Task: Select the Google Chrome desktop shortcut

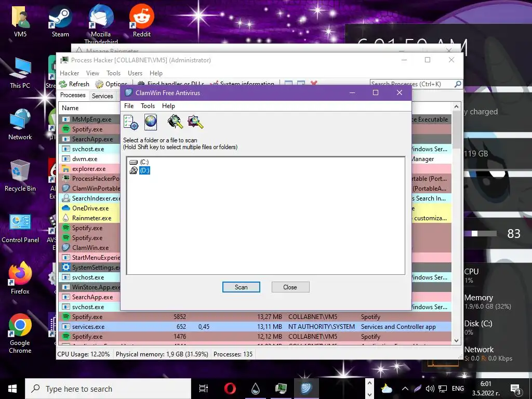Action: coord(20,334)
